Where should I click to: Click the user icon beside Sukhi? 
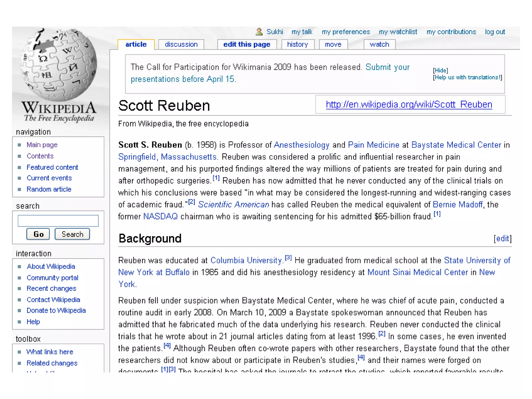[x=259, y=32]
